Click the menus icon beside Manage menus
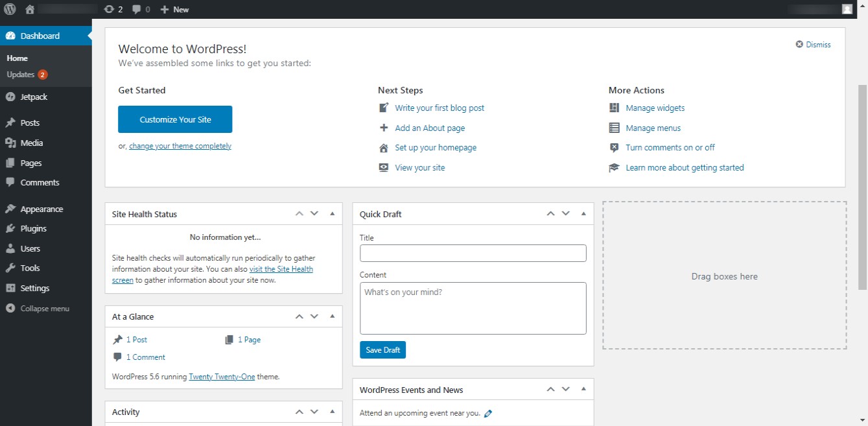The height and width of the screenshot is (426, 868). [614, 128]
